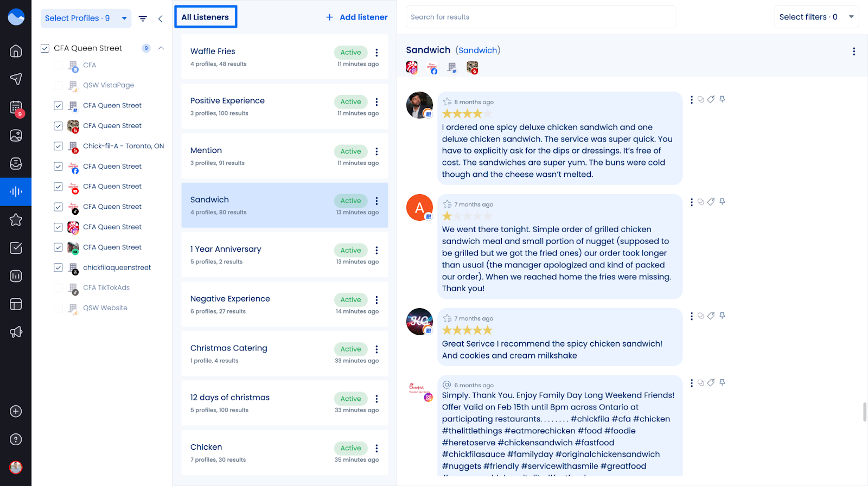The width and height of the screenshot is (868, 486).
Task: Open more options for Negative Experience listener
Action: (x=376, y=300)
